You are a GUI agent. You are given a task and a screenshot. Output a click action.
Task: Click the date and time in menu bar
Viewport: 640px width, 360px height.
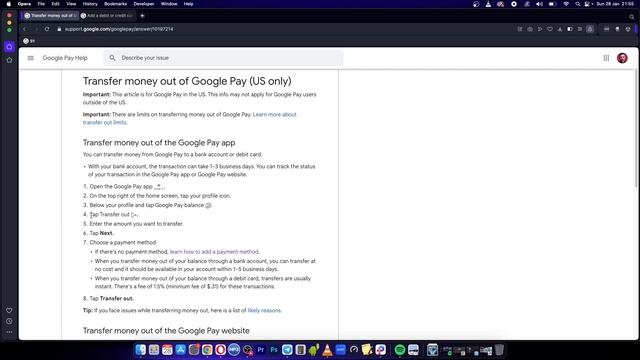pos(615,4)
